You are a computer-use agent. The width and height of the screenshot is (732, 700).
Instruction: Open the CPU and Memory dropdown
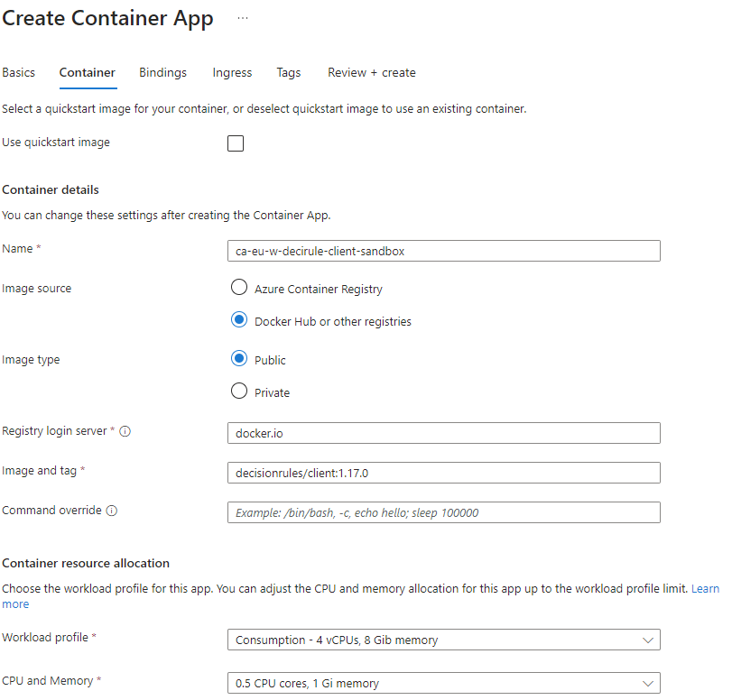[x=443, y=684]
